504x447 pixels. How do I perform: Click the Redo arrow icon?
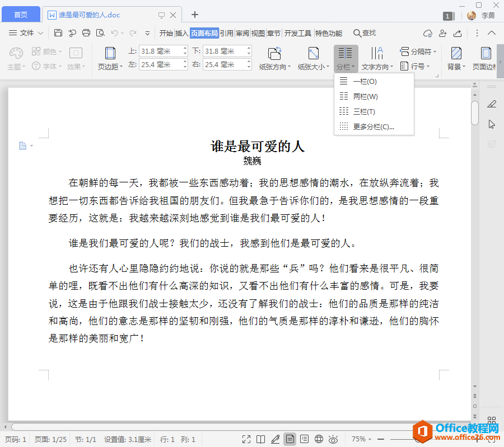click(x=133, y=33)
